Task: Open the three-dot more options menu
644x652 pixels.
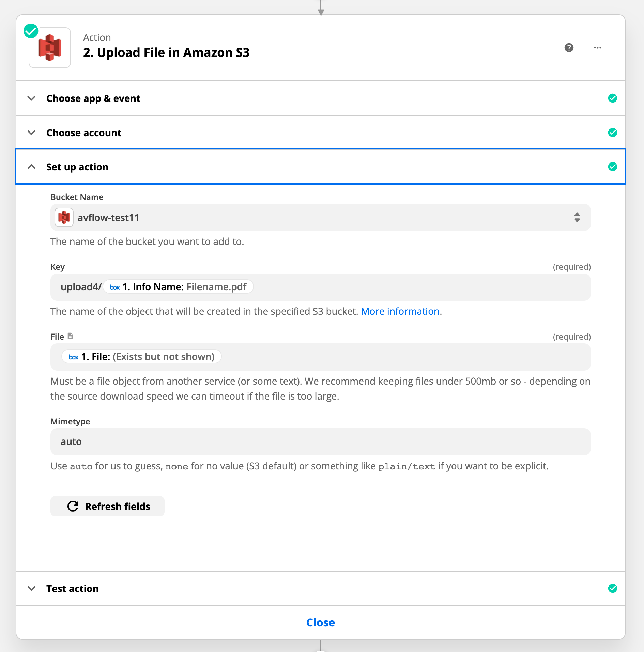Action: [x=597, y=48]
